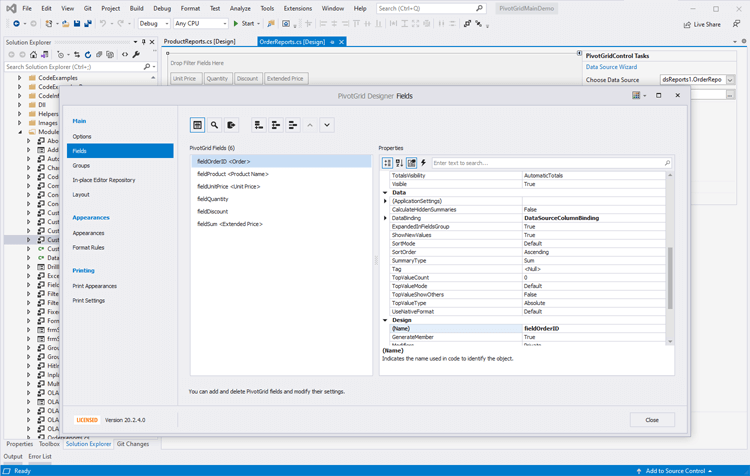
Task: Switch to ProductReports.cs [Design] tab
Action: (x=200, y=42)
